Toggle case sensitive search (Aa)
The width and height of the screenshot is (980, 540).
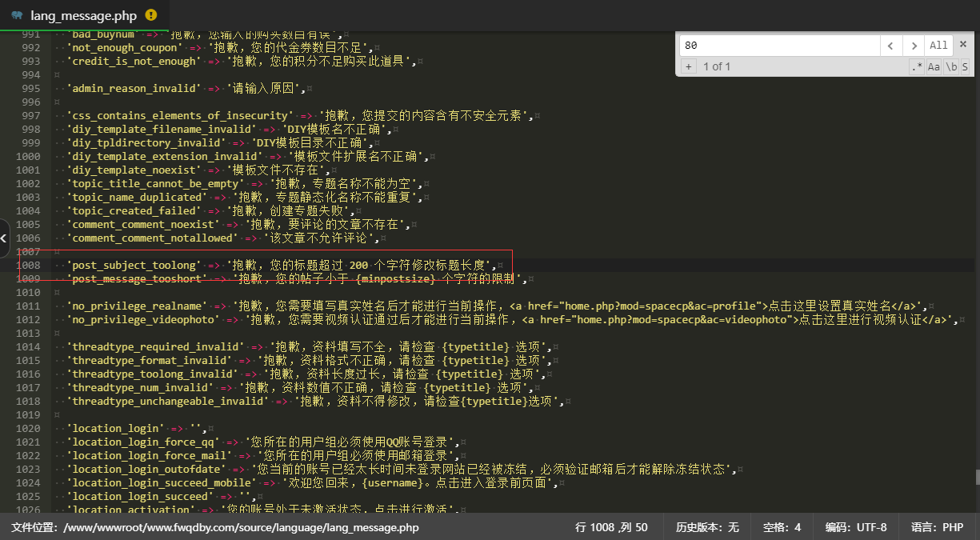coord(934,67)
